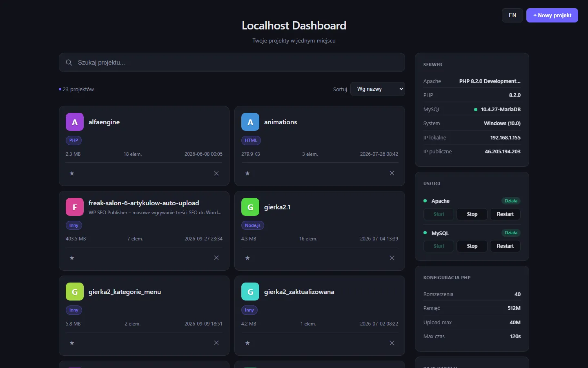
Task: Switch language with EN button
Action: (512, 15)
